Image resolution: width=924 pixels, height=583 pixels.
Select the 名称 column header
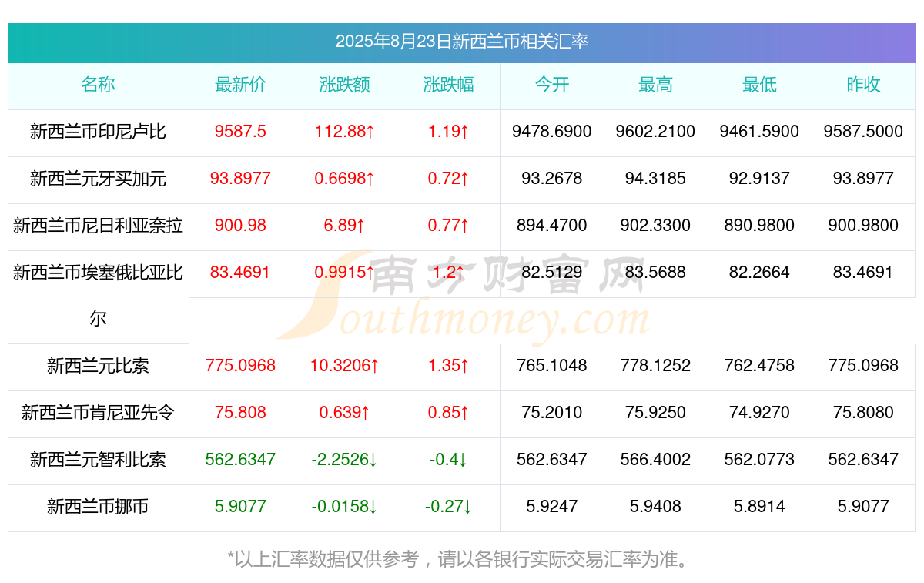(98, 85)
